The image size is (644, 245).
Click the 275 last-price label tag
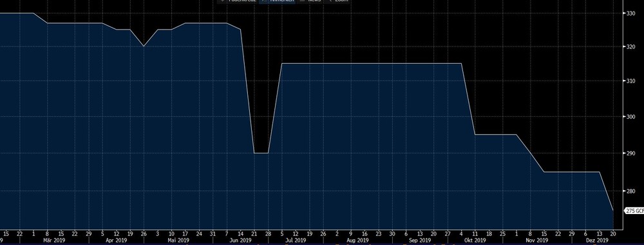(634, 210)
